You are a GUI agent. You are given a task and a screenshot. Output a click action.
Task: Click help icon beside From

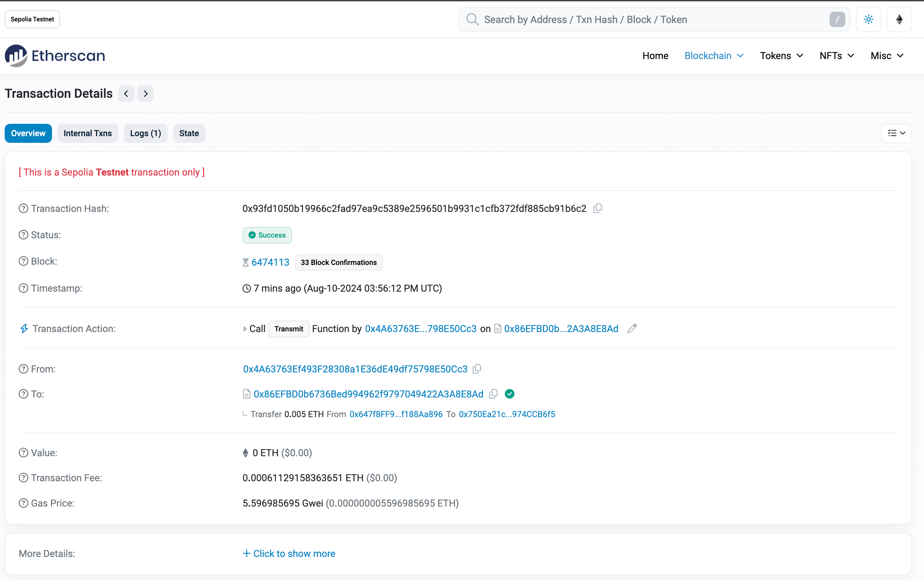(x=23, y=369)
